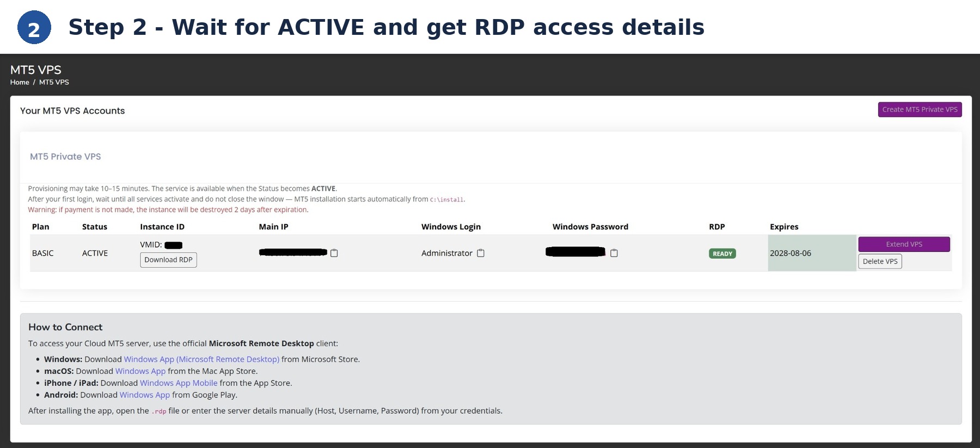980x448 pixels.
Task: Click the .rdp code text
Action: (158, 412)
